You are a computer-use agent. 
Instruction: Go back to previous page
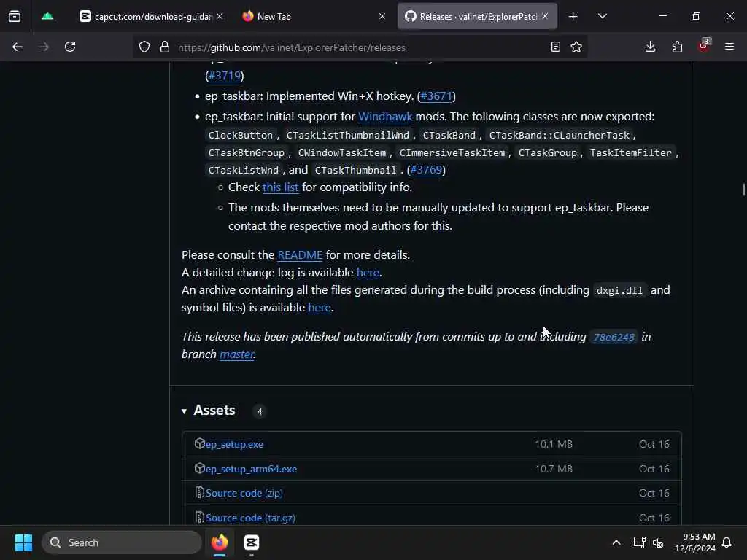click(18, 47)
